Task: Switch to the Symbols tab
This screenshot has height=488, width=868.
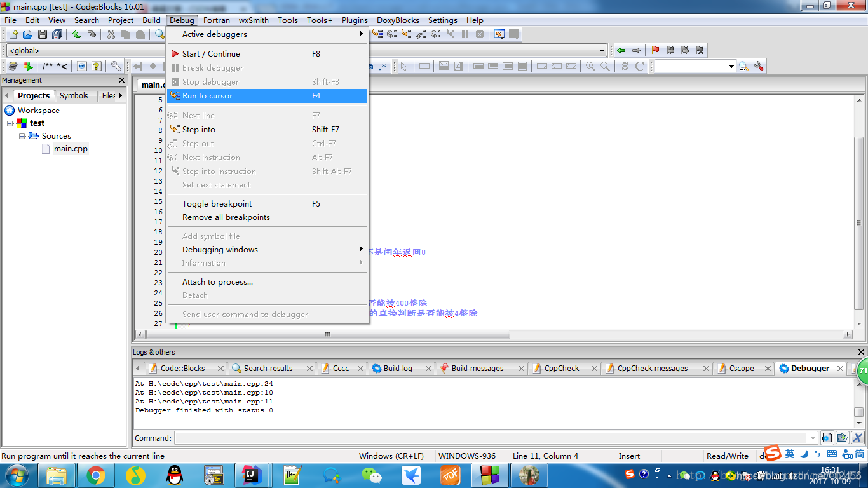Action: click(x=74, y=96)
